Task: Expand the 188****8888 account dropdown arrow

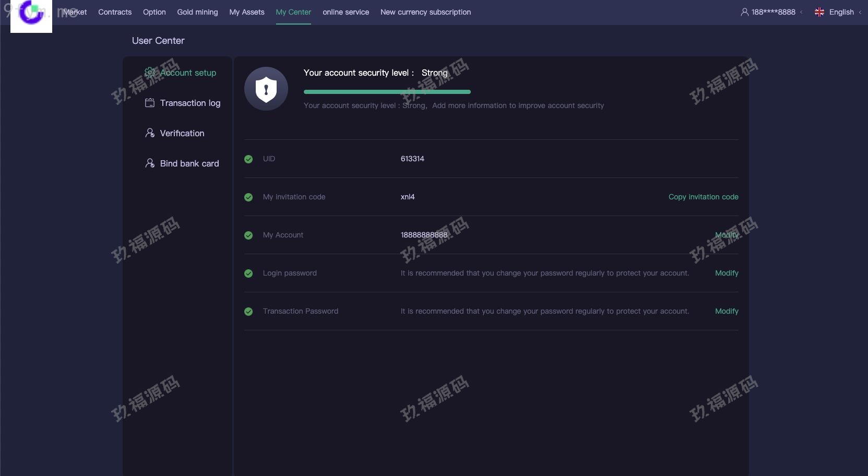Action: click(x=801, y=12)
